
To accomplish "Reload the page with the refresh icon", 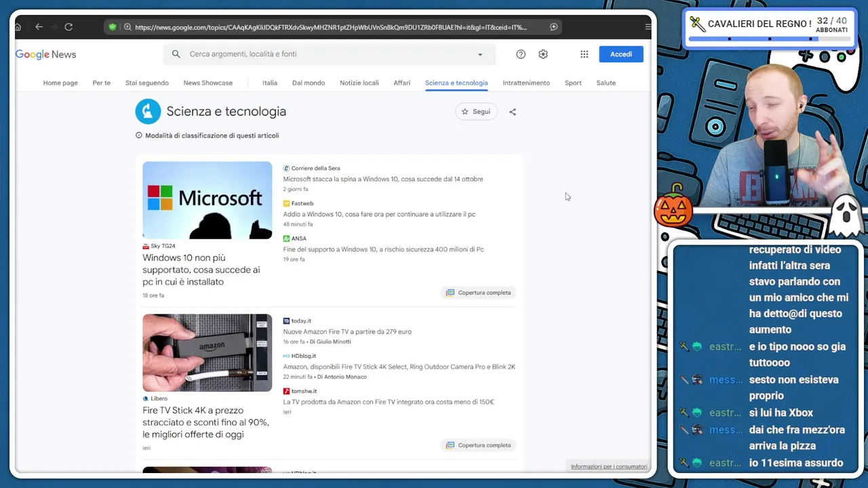I will click(x=68, y=27).
